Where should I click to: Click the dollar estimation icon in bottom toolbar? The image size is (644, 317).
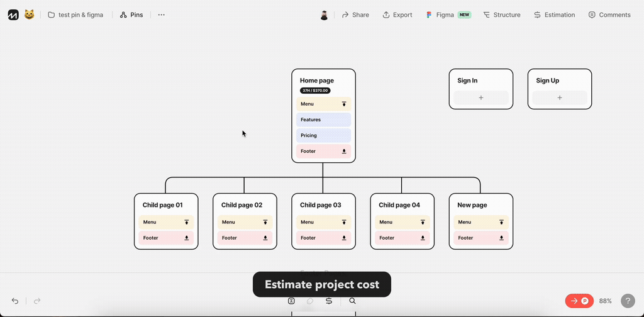coord(329,301)
